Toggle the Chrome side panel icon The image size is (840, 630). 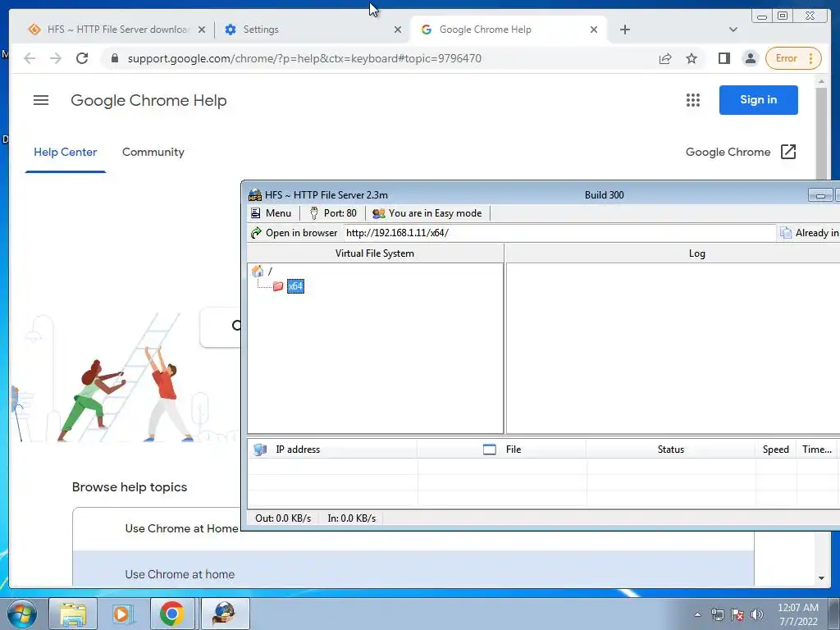[x=724, y=58]
